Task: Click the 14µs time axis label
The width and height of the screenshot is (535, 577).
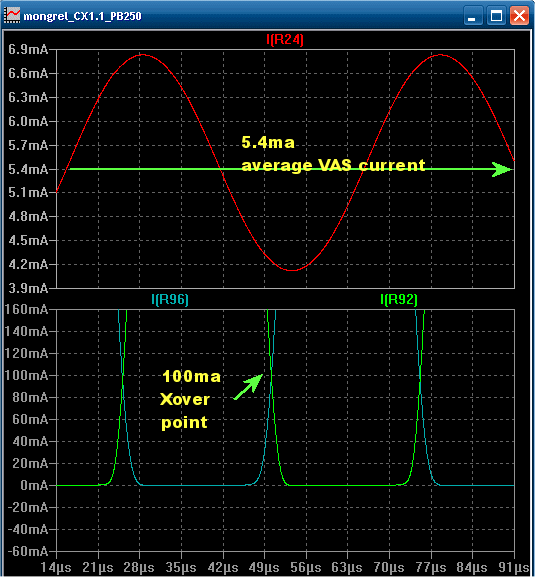Action: pos(56,567)
